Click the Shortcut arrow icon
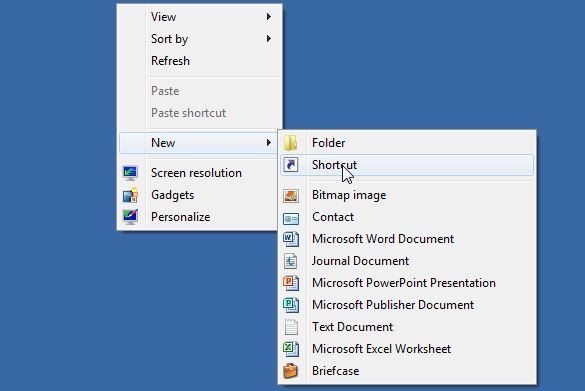This screenshot has width=585, height=391. click(x=291, y=165)
